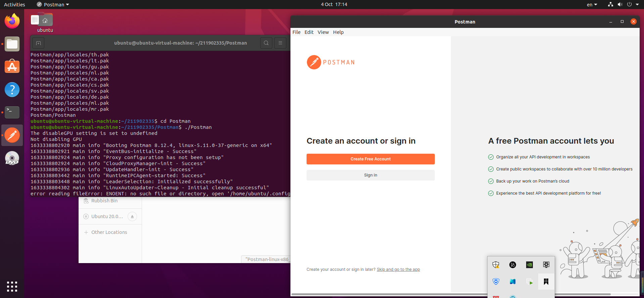Open the Terminal hamburger menu
Screen dimensions: 644x298
pos(280,43)
